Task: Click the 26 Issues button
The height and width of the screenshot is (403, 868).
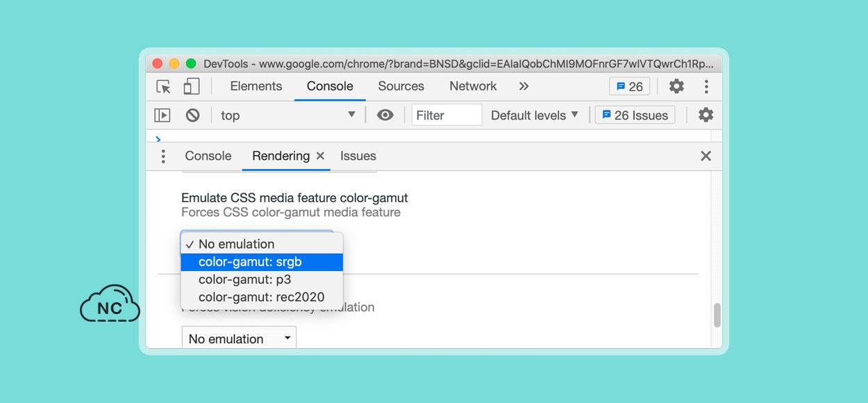Action: click(635, 115)
